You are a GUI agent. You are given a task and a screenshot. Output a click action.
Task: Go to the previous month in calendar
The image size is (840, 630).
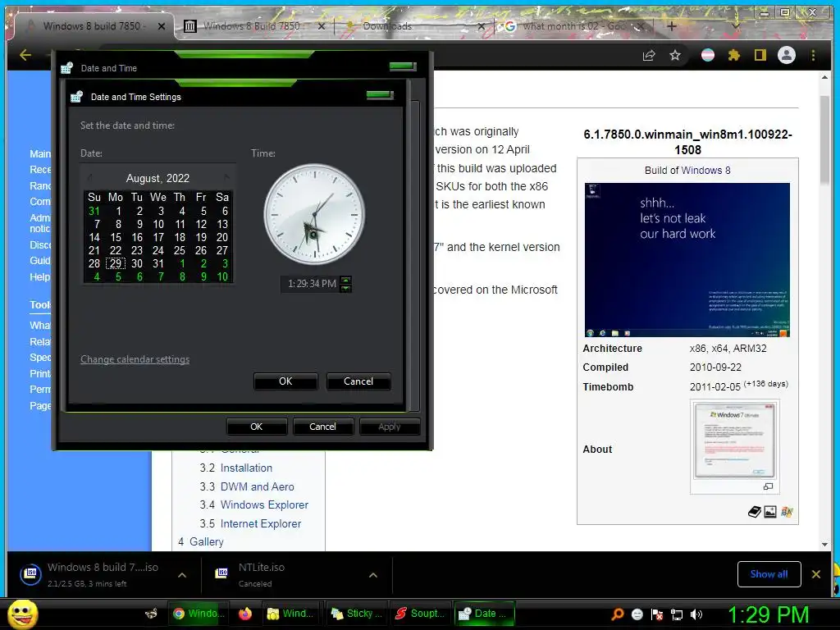click(x=90, y=177)
